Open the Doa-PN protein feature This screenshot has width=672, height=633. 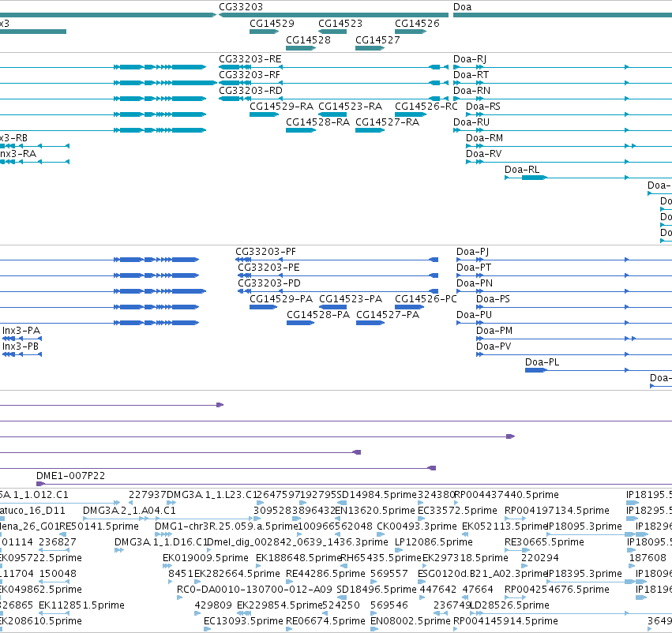[564, 292]
